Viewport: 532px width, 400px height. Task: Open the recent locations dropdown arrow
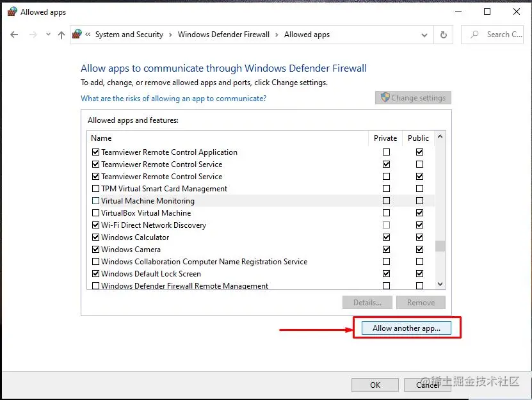(48, 35)
